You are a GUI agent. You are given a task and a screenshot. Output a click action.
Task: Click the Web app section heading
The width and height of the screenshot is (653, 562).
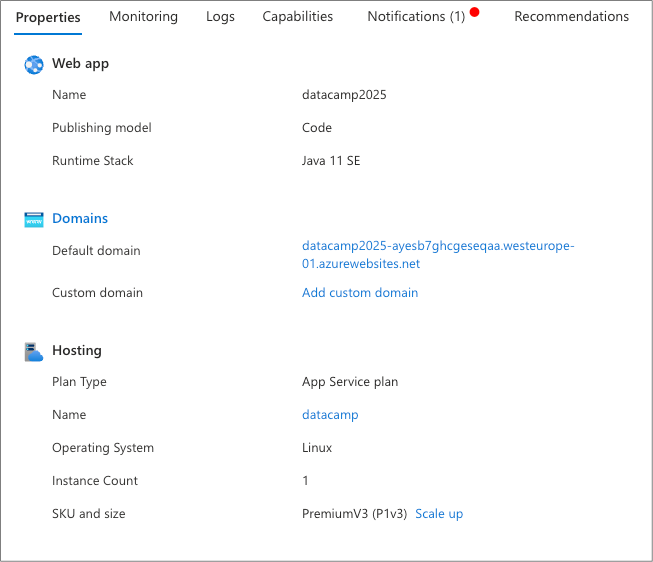(80, 64)
